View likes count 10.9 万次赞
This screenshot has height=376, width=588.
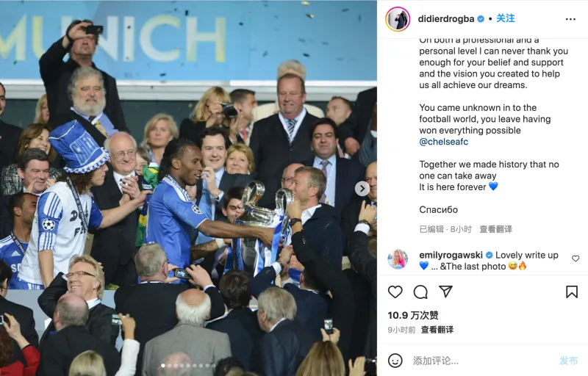pos(413,315)
